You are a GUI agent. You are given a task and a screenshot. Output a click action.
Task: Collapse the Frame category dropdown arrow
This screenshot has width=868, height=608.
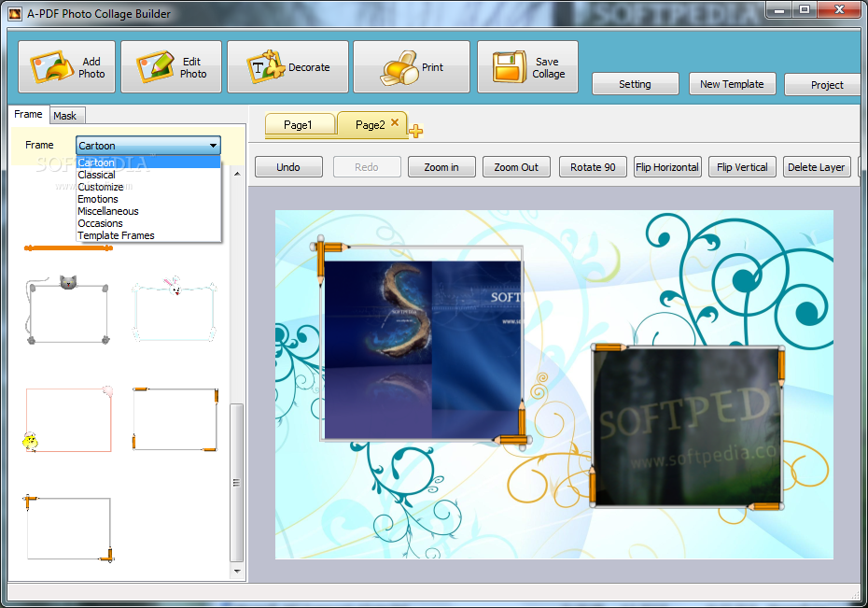[x=213, y=146]
